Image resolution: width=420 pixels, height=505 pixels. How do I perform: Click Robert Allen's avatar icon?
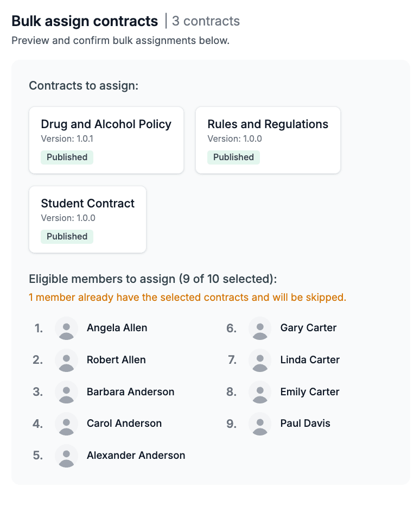[x=66, y=360]
